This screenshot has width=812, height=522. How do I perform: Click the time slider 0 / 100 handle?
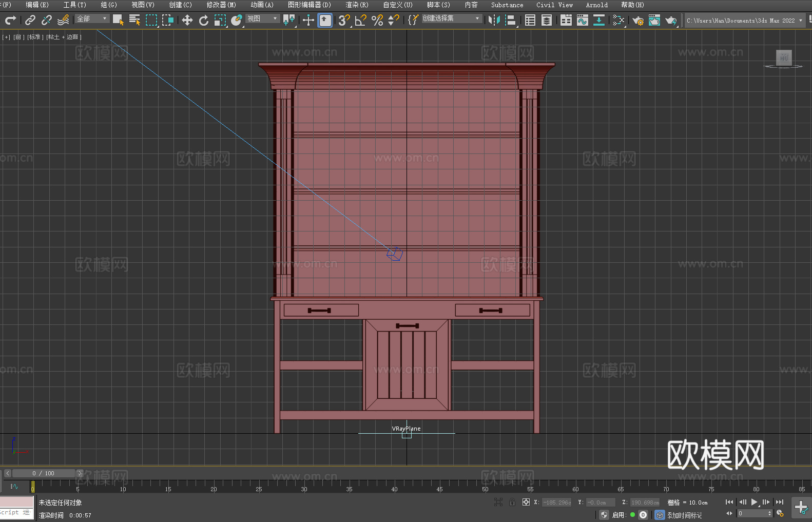click(x=44, y=473)
